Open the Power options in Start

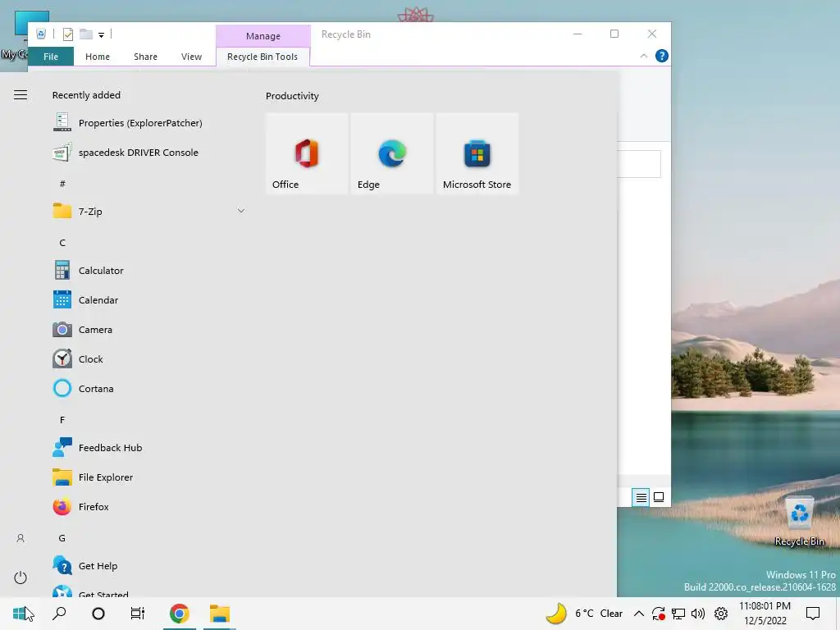(21, 577)
